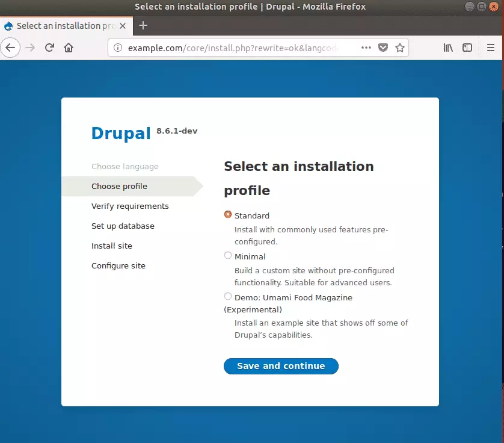
Task: Click 'Build a custom site' description text
Action: pyautogui.click(x=315, y=276)
